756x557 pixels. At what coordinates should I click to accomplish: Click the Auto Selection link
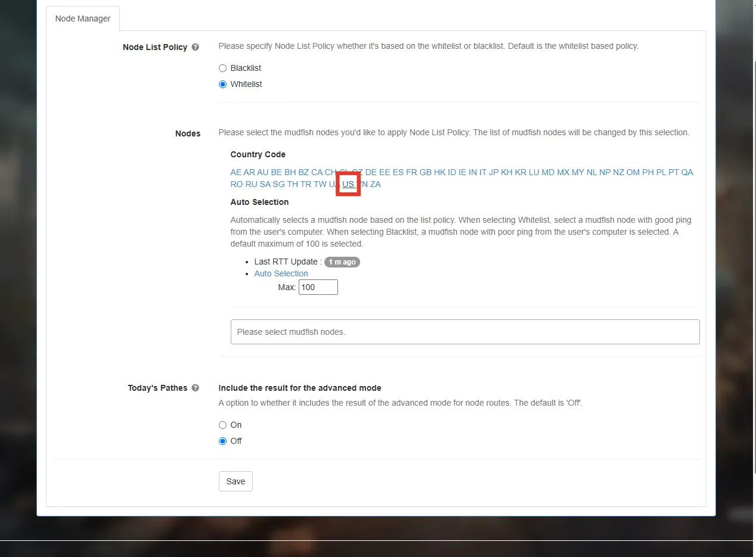point(281,273)
